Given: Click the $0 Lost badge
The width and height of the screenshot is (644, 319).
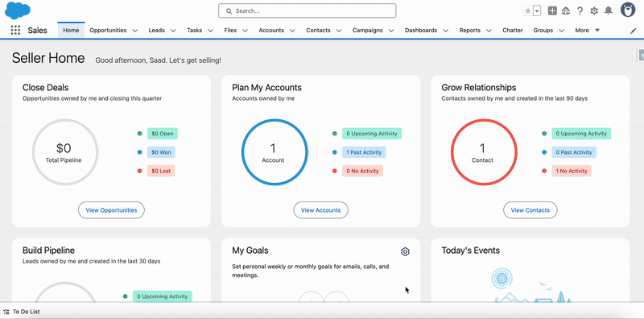Looking at the screenshot, I should [x=160, y=171].
